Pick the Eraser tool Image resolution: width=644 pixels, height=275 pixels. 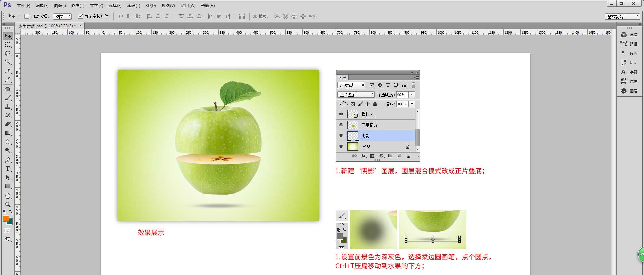(8, 124)
